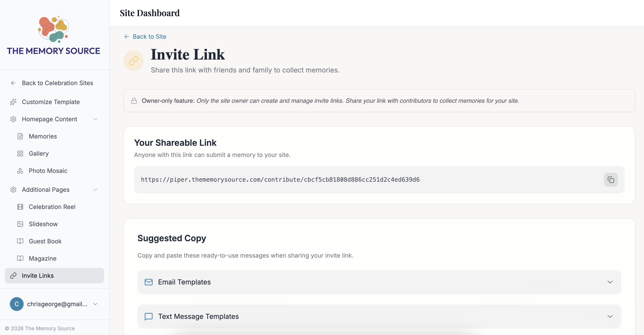Click the Customize Template sparkle icon

pos(13,102)
